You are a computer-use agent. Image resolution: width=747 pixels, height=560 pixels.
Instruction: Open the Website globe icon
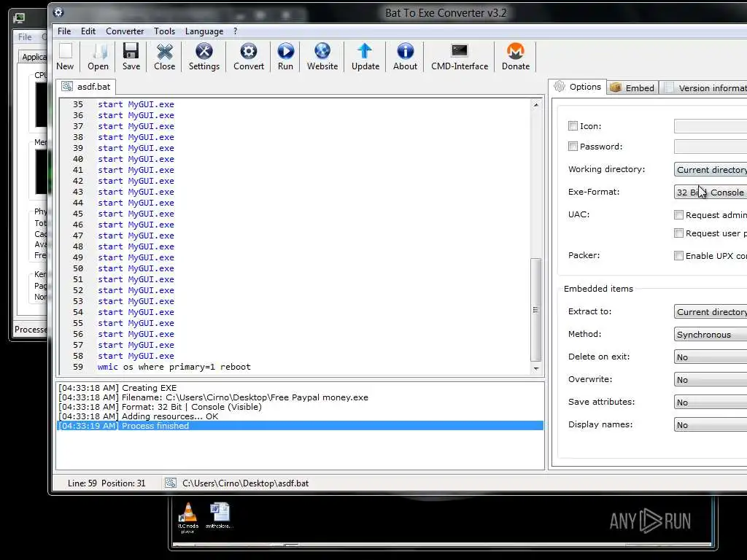pos(322,51)
